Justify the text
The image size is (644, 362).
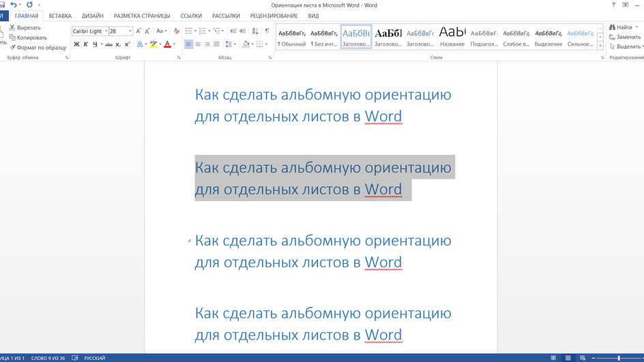(x=216, y=44)
